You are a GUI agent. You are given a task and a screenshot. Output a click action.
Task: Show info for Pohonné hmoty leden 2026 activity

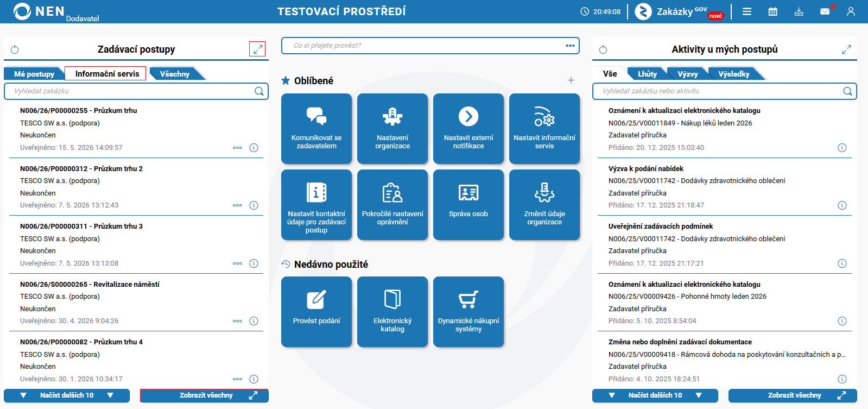click(842, 321)
